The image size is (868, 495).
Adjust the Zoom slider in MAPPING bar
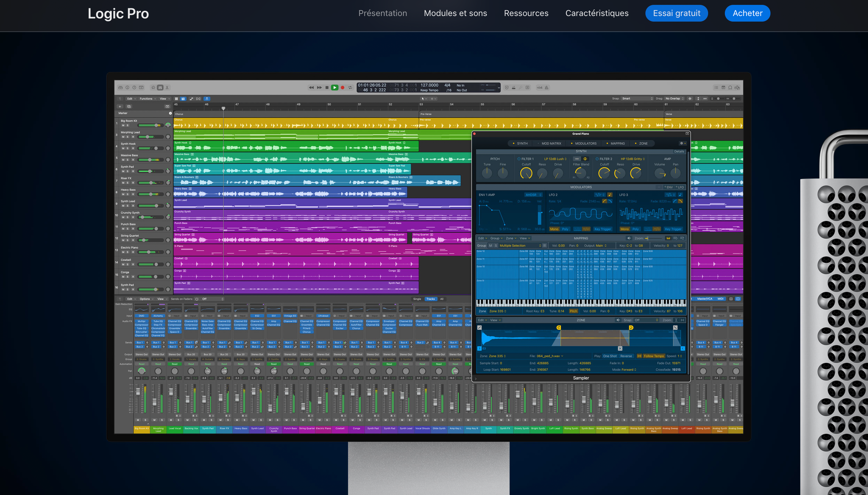point(654,238)
